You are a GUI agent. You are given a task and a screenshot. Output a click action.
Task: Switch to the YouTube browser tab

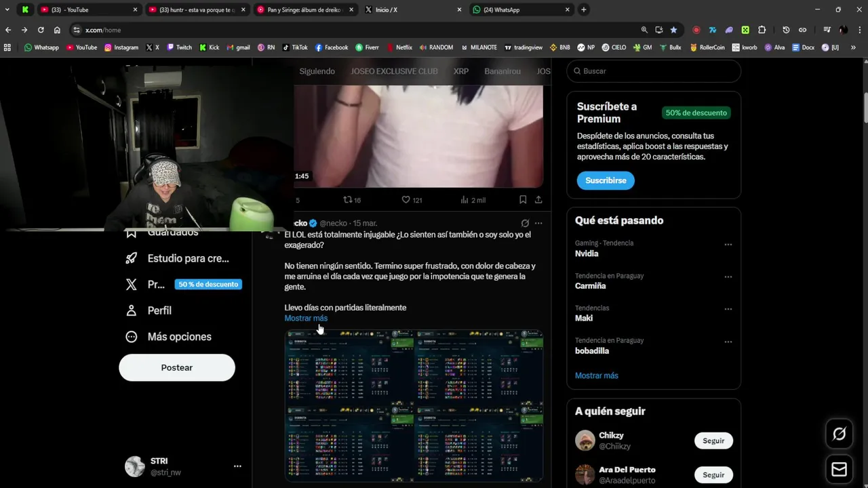pos(89,9)
